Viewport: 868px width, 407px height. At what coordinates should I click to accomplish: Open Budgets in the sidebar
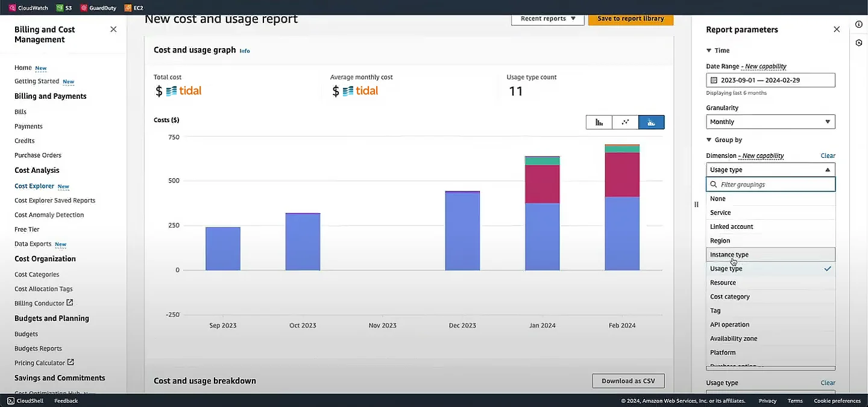click(x=26, y=334)
